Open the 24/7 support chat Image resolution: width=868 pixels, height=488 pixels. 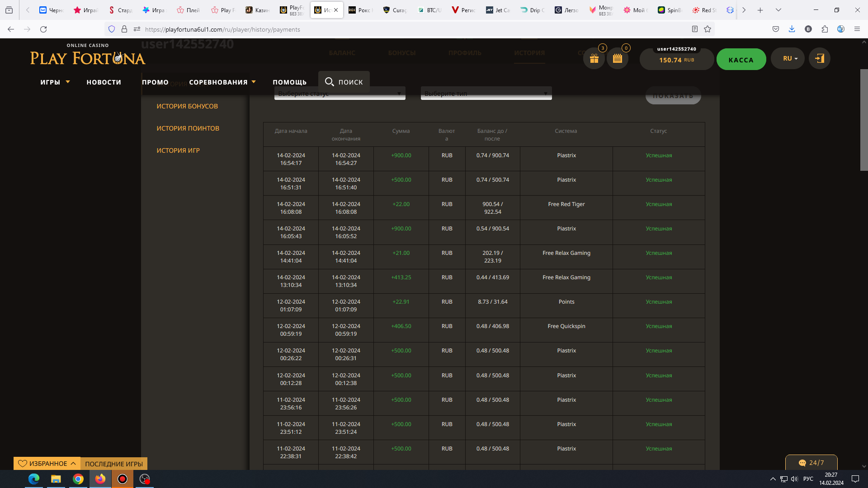coord(811,463)
